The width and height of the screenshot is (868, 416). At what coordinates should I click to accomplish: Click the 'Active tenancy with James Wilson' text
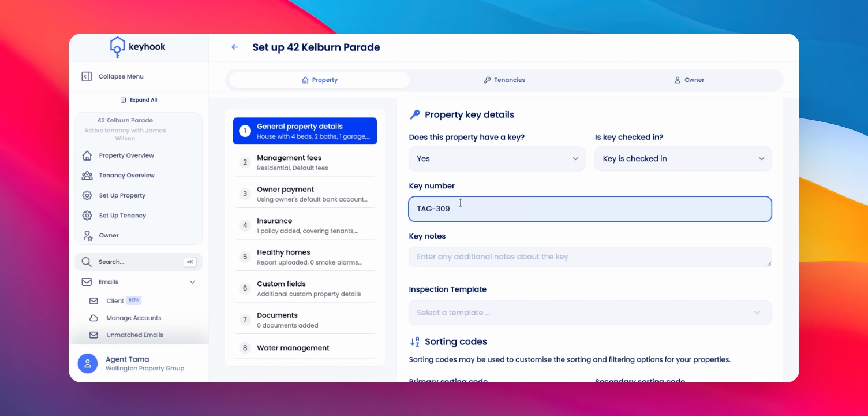coord(125,134)
